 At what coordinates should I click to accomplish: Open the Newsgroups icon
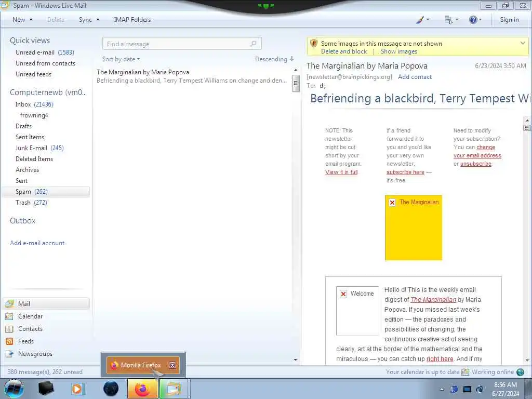pos(9,354)
